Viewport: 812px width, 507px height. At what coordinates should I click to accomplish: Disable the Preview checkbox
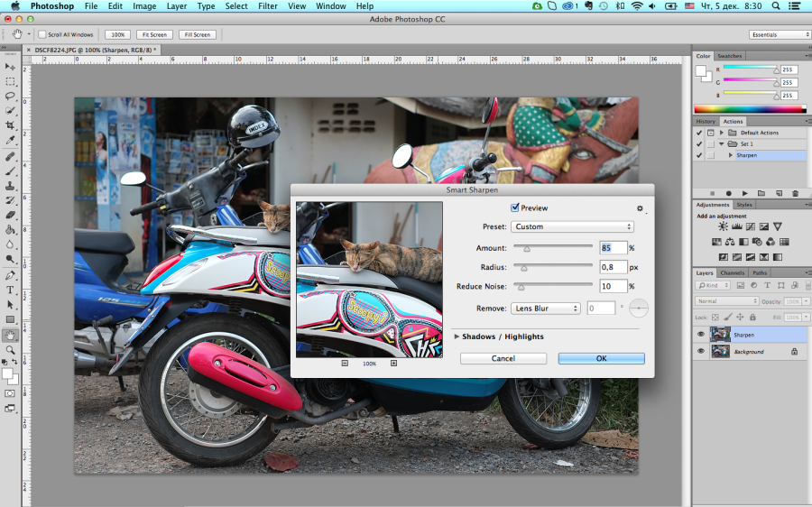[x=515, y=208]
